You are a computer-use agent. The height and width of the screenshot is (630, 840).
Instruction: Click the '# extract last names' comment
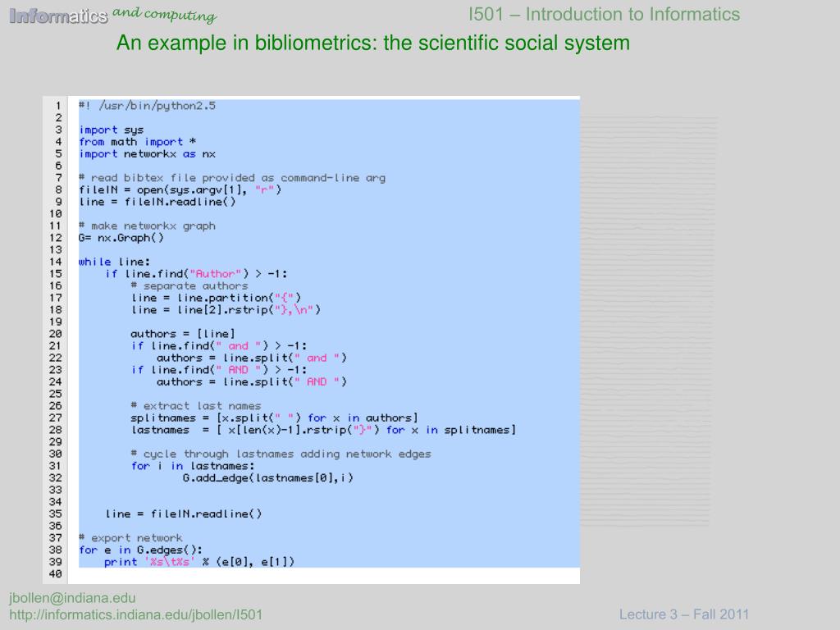(196, 406)
